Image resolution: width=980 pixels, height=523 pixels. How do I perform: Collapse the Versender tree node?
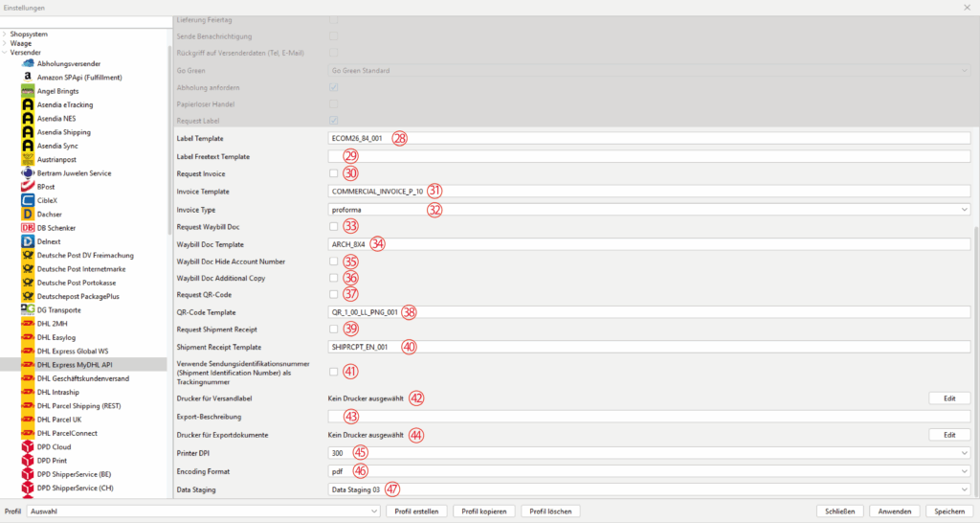coord(5,53)
